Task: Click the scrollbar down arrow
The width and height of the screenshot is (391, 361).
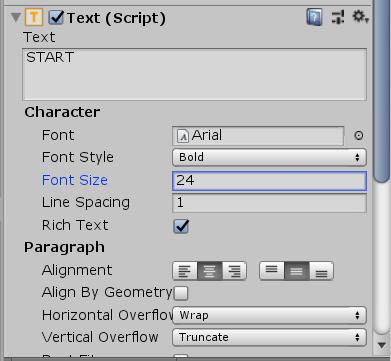Action: [382, 345]
